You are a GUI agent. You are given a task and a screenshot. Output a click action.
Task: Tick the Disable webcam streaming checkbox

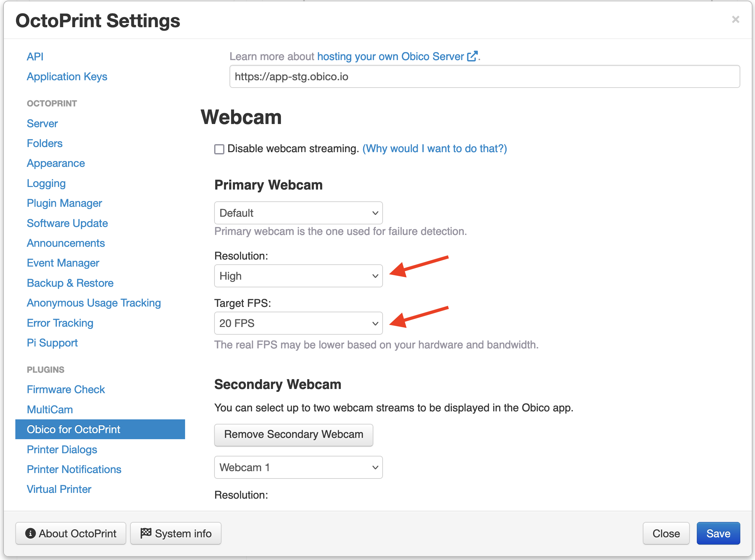click(219, 149)
